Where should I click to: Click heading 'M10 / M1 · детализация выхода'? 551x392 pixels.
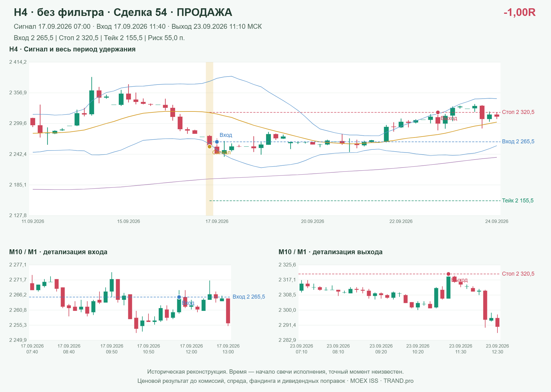330,252
